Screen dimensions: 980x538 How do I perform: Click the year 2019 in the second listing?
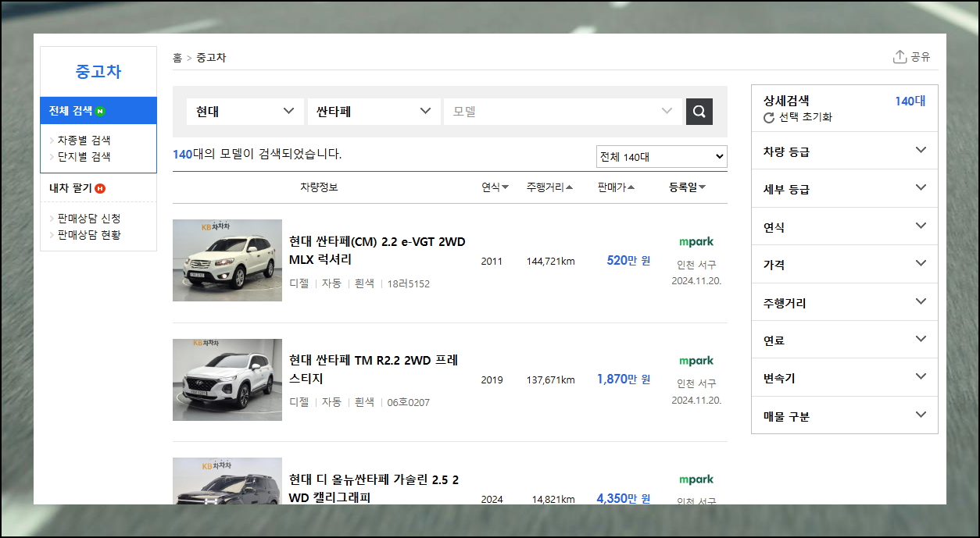pos(492,380)
